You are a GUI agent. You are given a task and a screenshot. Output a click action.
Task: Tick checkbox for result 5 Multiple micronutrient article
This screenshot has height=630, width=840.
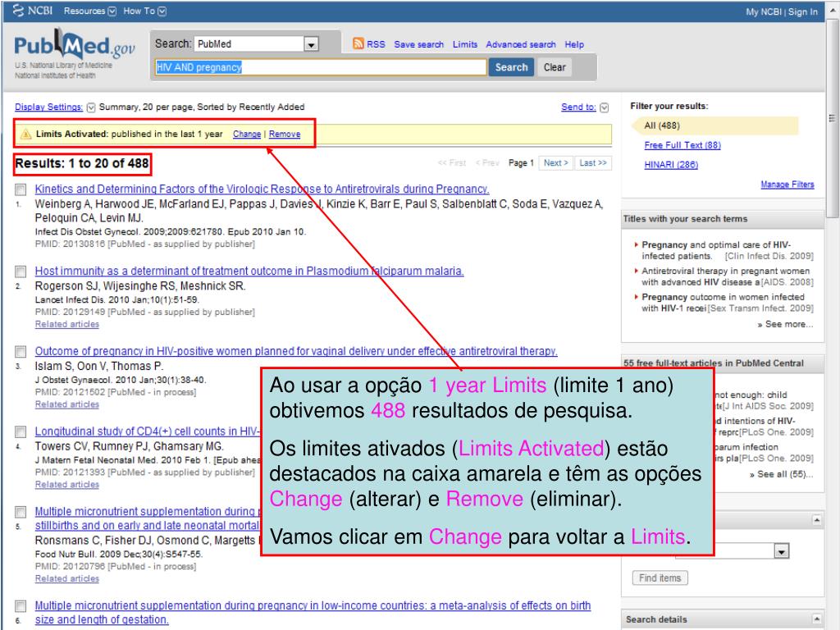tap(21, 512)
